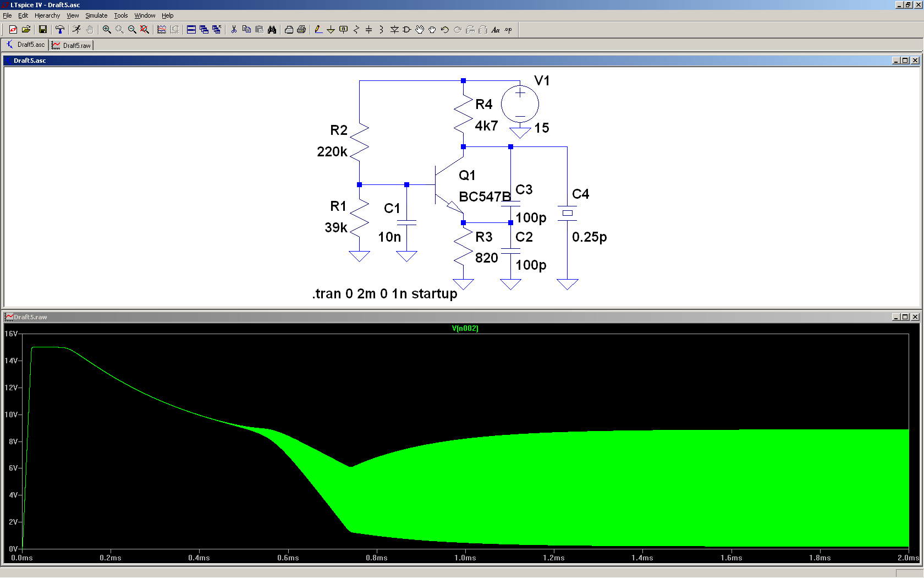Click the Cut scissors icon
Viewport: 924px width, 578px height.
234,30
